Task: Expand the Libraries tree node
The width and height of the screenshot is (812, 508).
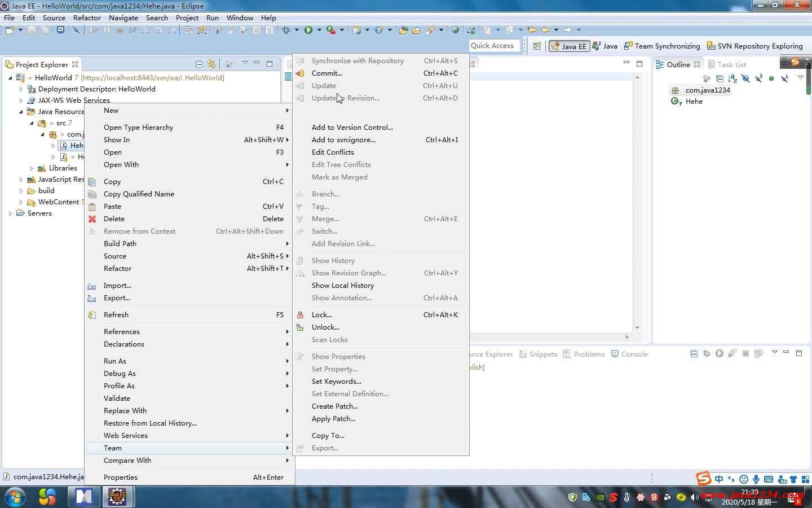Action: (32, 168)
